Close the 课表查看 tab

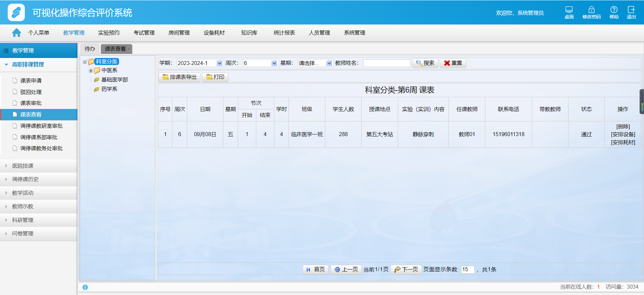point(129,49)
